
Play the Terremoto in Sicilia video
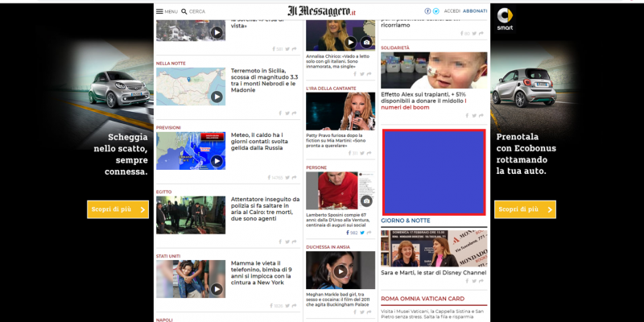(x=217, y=97)
